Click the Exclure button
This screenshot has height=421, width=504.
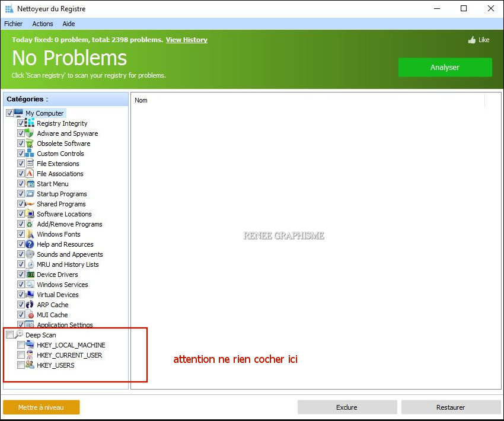click(347, 407)
